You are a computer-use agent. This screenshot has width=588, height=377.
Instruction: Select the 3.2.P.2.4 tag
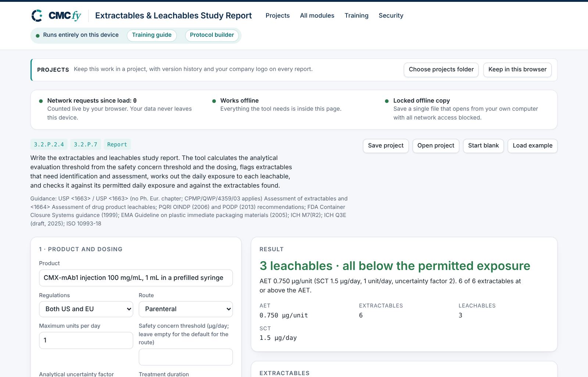coord(49,145)
